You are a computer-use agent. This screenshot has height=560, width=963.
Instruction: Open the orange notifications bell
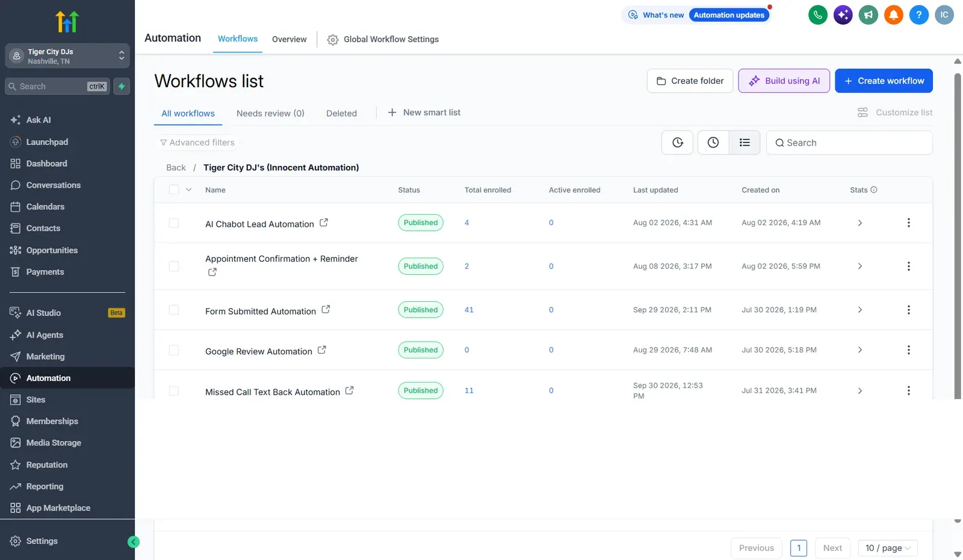[x=893, y=15]
